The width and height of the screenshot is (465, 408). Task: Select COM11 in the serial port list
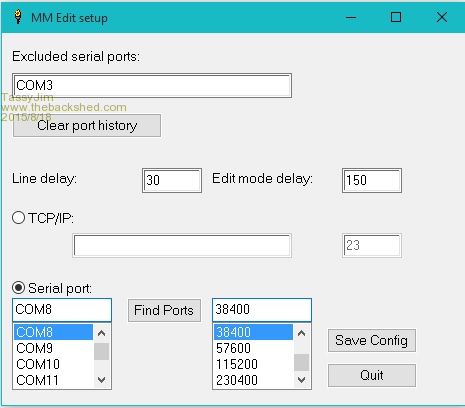[53, 380]
